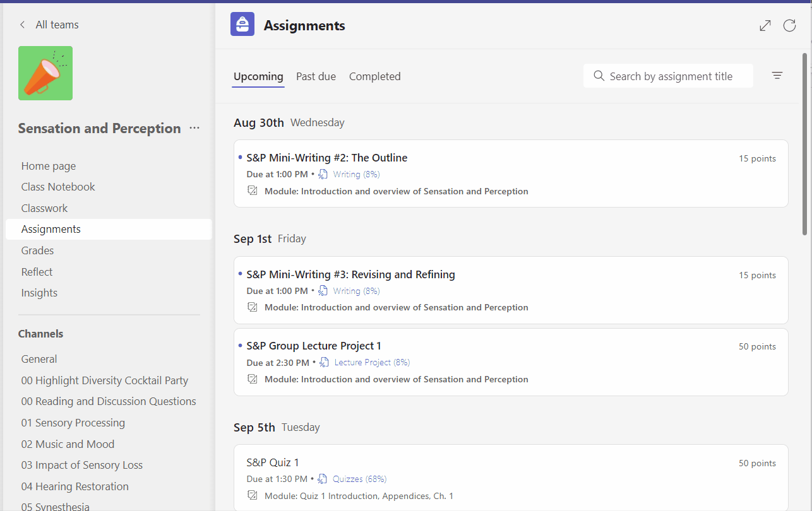812x511 pixels.
Task: Open the team more options ellipsis
Action: [194, 128]
